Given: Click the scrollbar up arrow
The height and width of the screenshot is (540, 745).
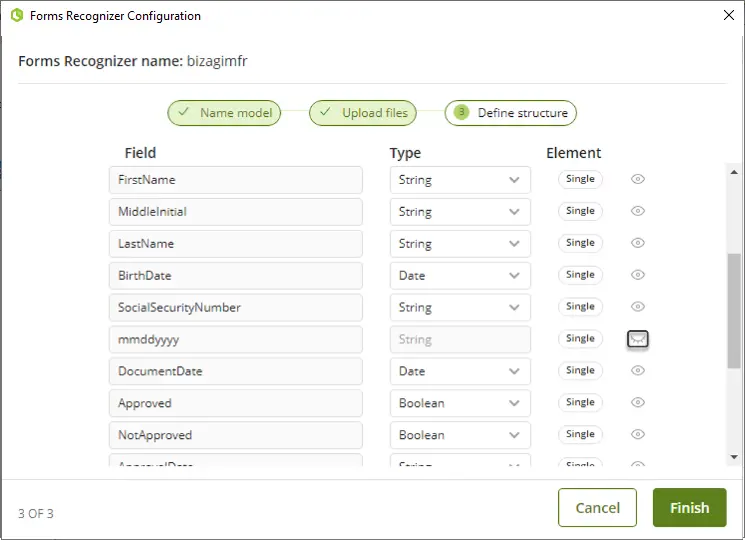Looking at the screenshot, I should pyautogui.click(x=734, y=172).
